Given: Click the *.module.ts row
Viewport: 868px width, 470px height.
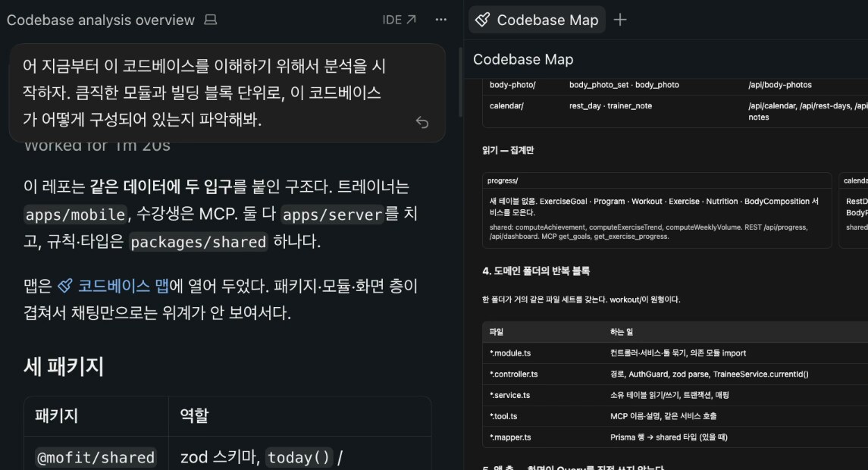Looking at the screenshot, I should point(675,352).
